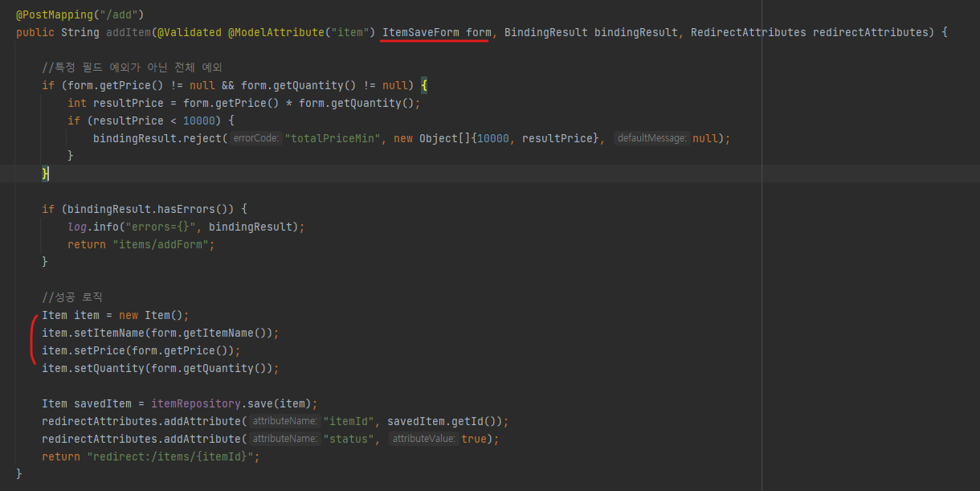Click the ItemSaveForm parameter type
Viewport: 980px width, 491px height.
(x=421, y=32)
